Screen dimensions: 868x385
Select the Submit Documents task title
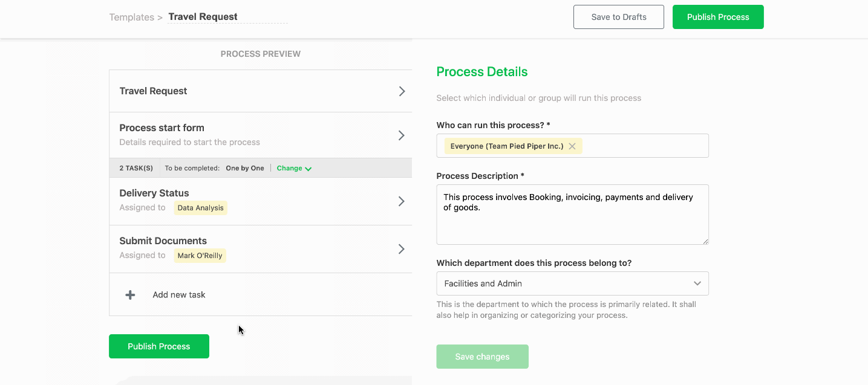163,241
